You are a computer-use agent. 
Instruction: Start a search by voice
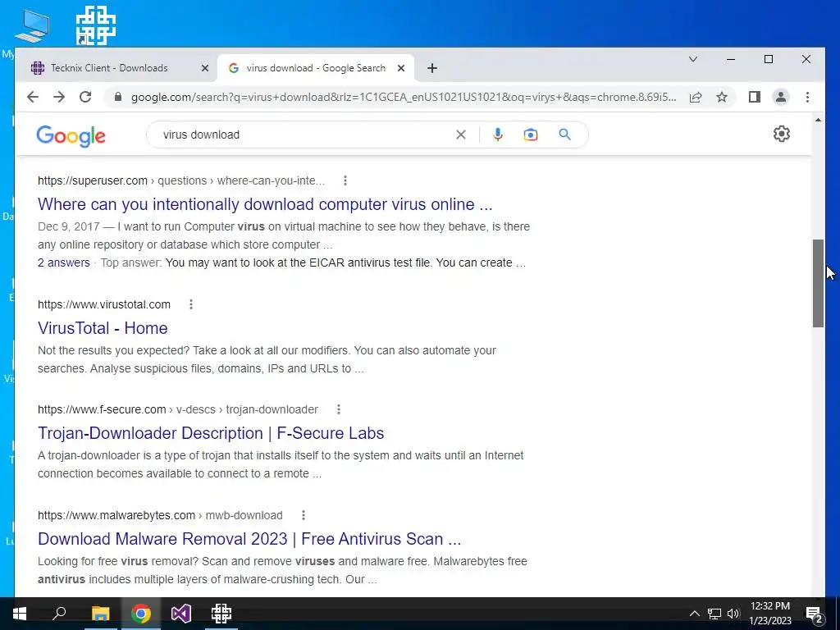pyautogui.click(x=498, y=135)
